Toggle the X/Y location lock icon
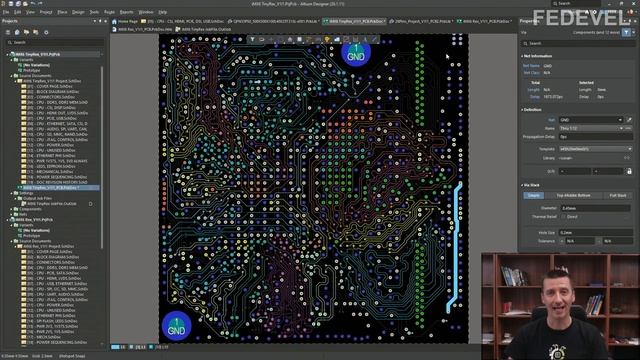The width and height of the screenshot is (640, 360). pos(629,171)
